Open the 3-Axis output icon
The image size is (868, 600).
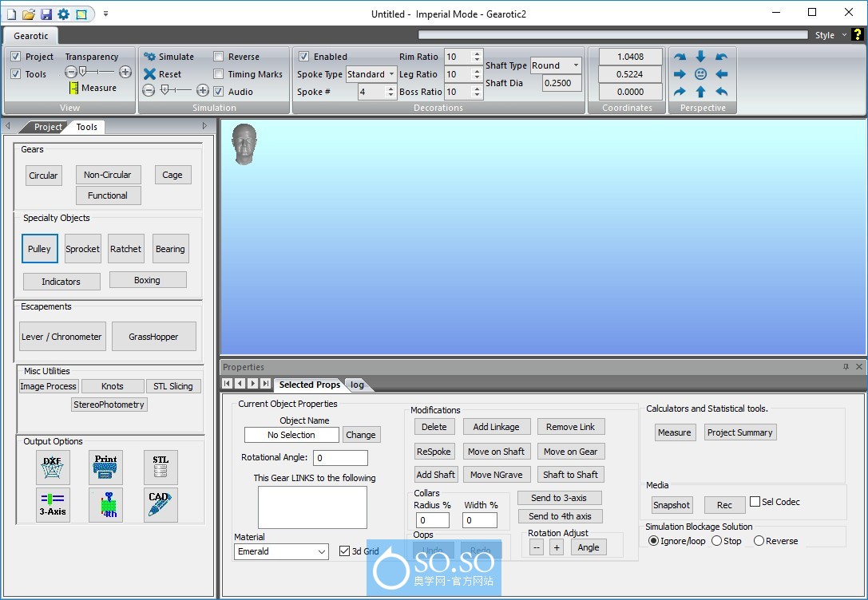point(53,504)
